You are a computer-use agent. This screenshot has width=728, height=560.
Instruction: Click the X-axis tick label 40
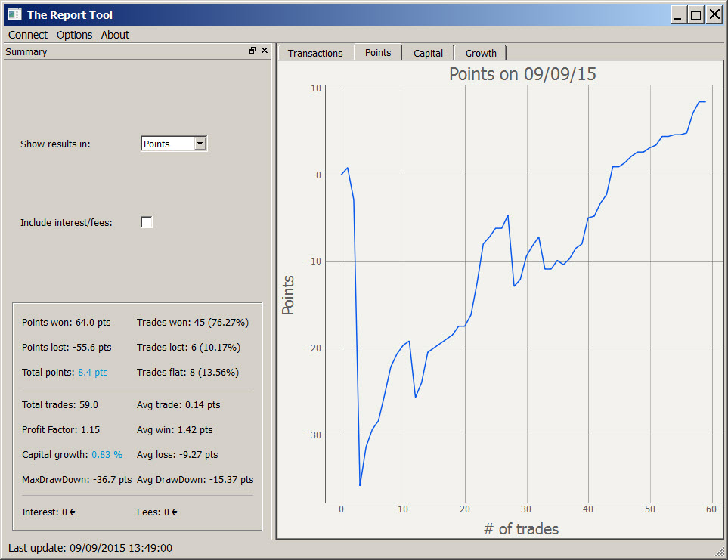[588, 509]
